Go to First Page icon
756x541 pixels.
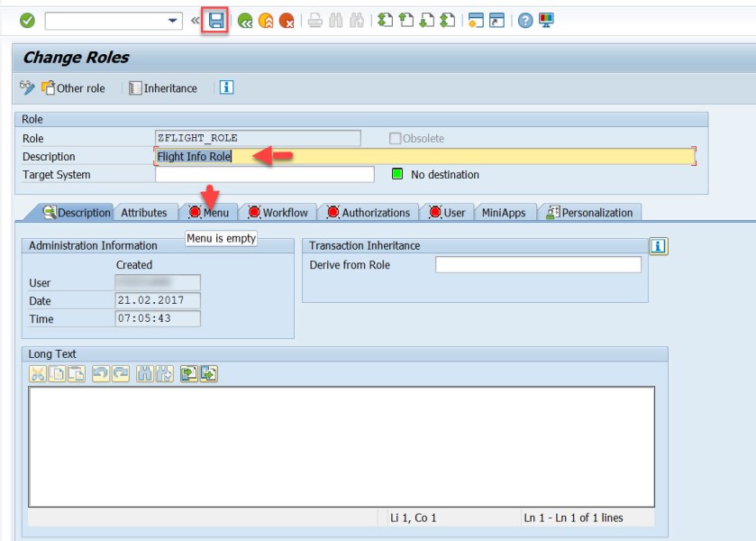point(385,20)
